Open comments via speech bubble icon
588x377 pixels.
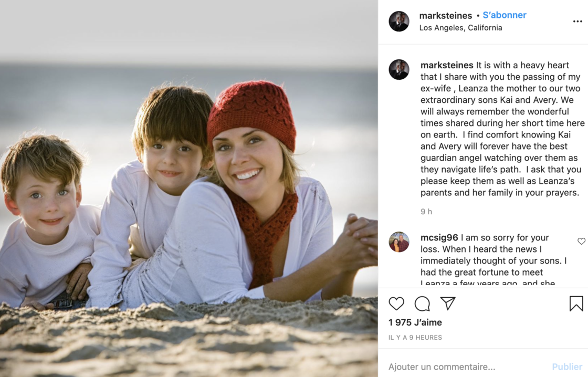coord(422,303)
